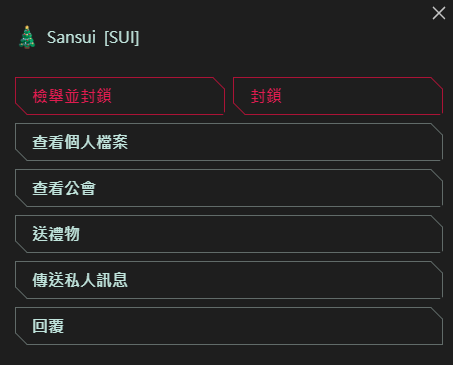Reply to Sansui's message
453x365 pixels.
click(229, 326)
